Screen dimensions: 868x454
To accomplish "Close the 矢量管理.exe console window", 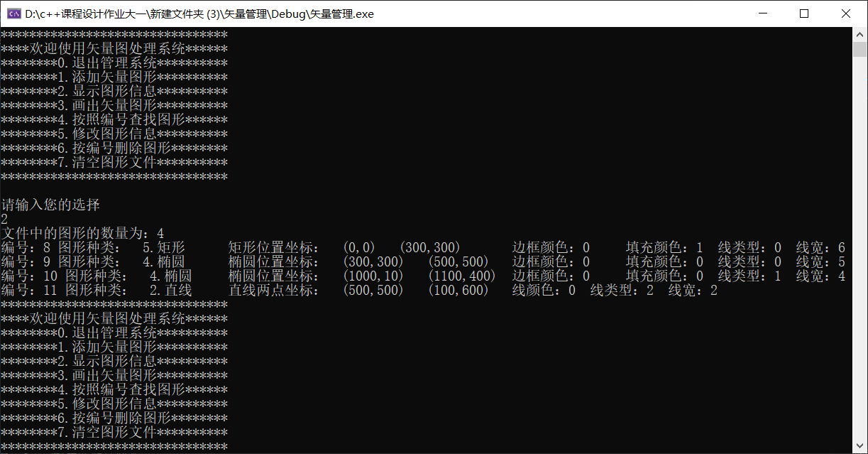I will pos(845,13).
